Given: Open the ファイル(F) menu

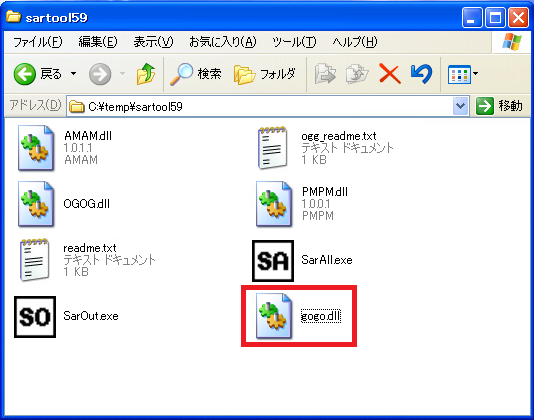Looking at the screenshot, I should (x=37, y=42).
